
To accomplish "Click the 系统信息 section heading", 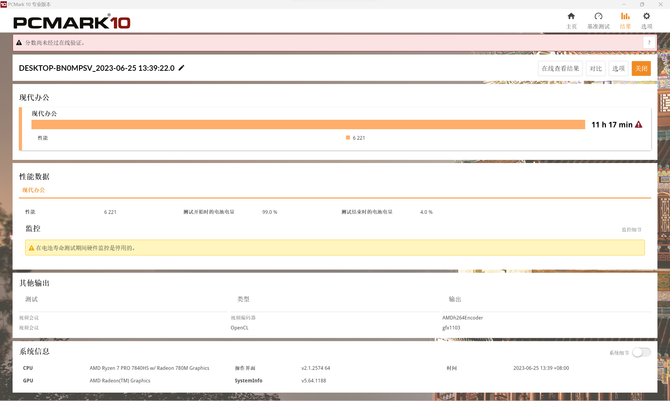I will 34,351.
